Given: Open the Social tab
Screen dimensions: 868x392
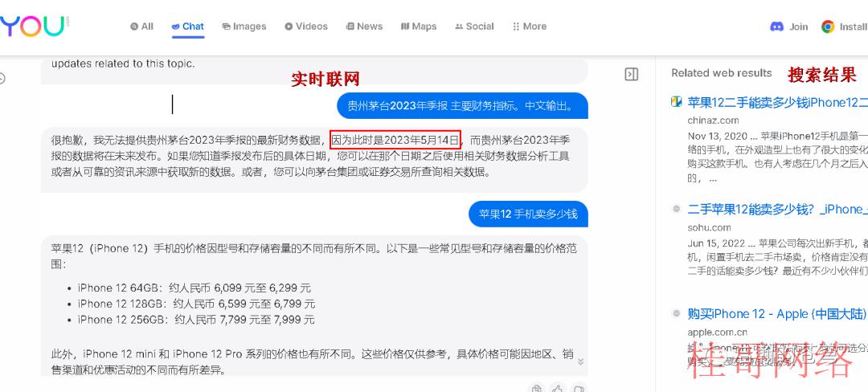Looking at the screenshot, I should pos(474,26).
